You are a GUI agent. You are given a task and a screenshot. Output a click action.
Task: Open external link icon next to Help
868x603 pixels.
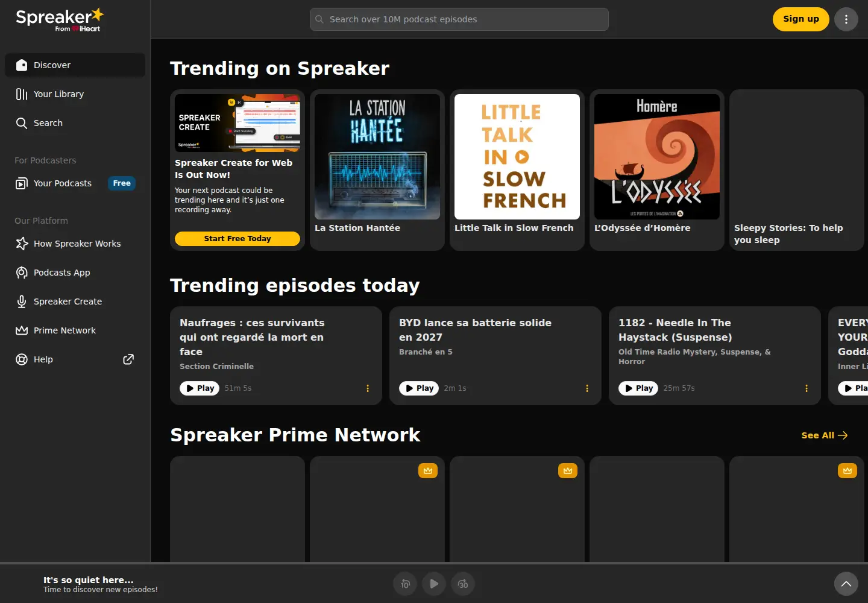(x=128, y=359)
